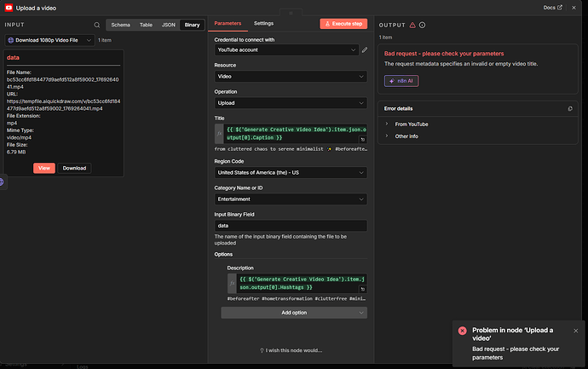Screen dimensions: 588x369
Task: Open the 'Download 1080p Video File' node selector
Action: click(49, 40)
